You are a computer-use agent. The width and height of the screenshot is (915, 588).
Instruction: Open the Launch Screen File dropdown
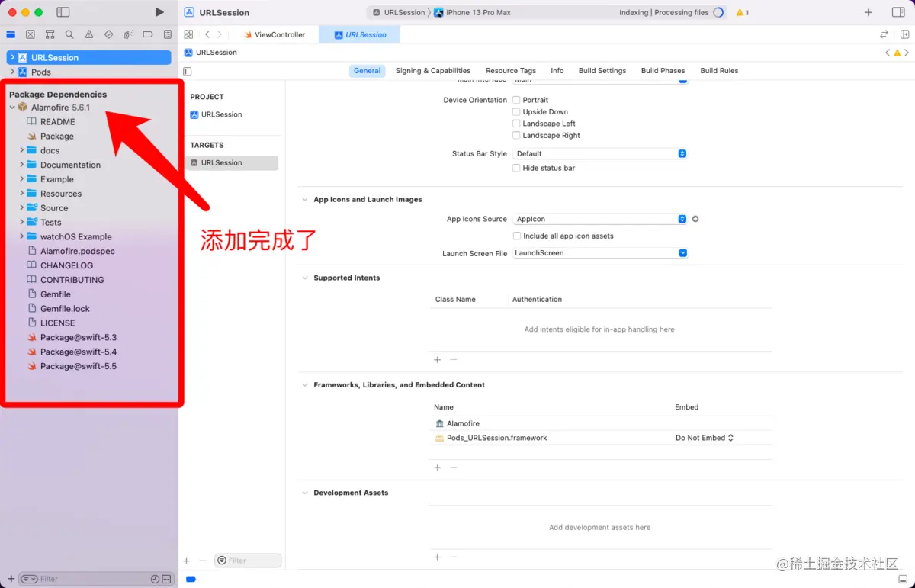pos(600,253)
